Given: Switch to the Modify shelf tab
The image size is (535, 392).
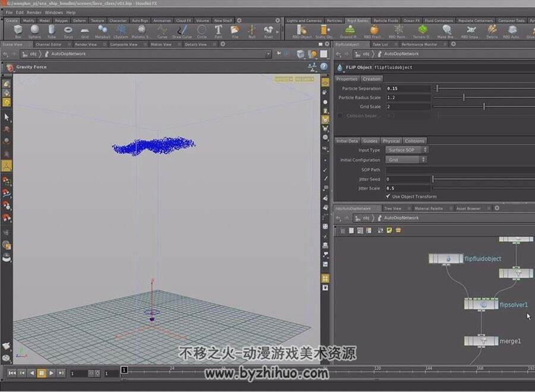Looking at the screenshot, I should coord(29,20).
